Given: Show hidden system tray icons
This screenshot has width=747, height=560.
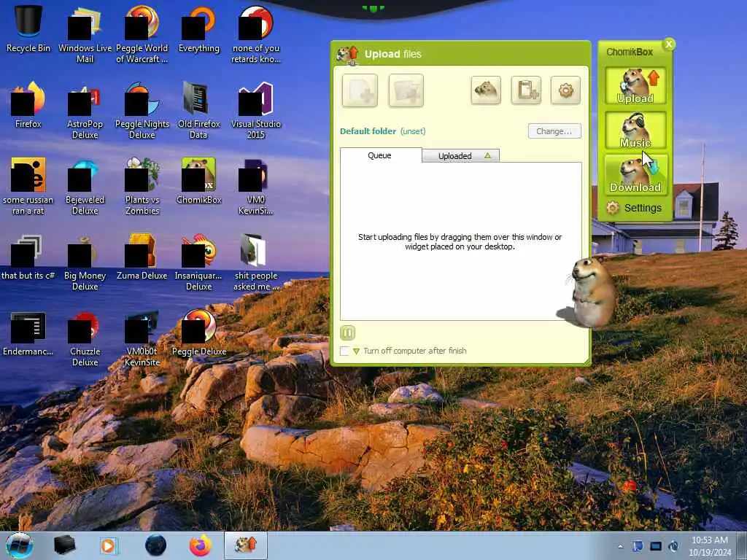Looking at the screenshot, I should 620,547.
